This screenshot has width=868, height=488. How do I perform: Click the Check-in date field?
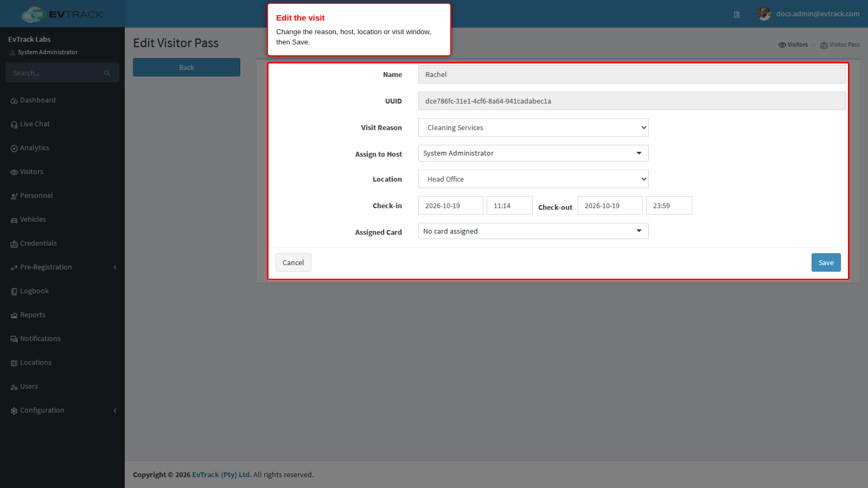[451, 206]
